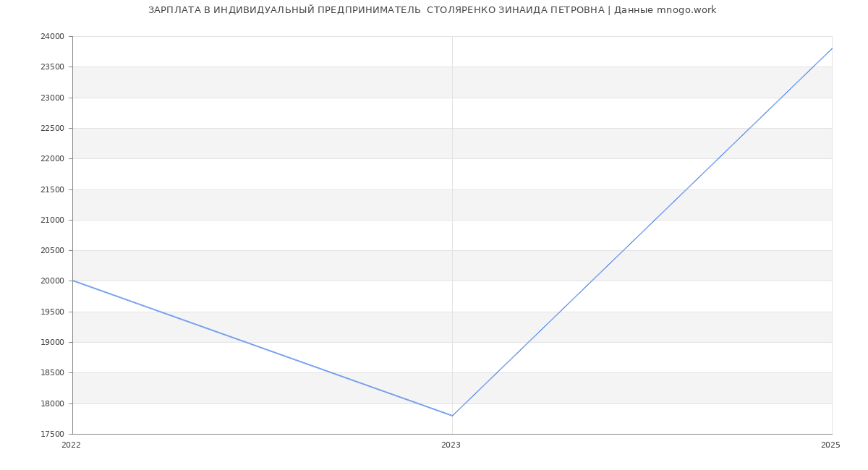The image size is (868, 470).
Task: Select the 20000 y-axis label
Action: [52, 281]
